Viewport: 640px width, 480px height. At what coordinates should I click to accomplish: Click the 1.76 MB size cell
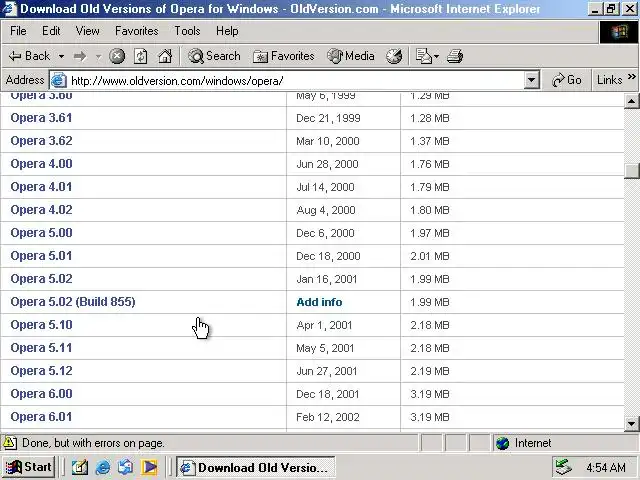(430, 164)
